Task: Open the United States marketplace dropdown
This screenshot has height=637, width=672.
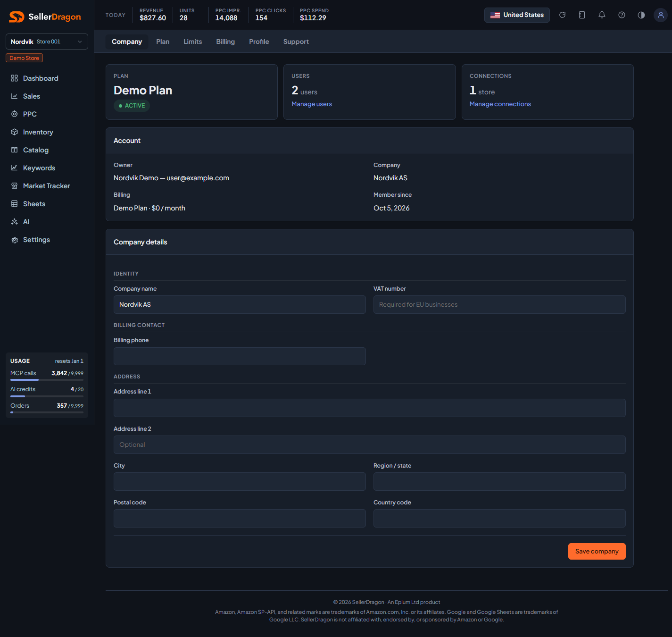Action: pos(517,15)
